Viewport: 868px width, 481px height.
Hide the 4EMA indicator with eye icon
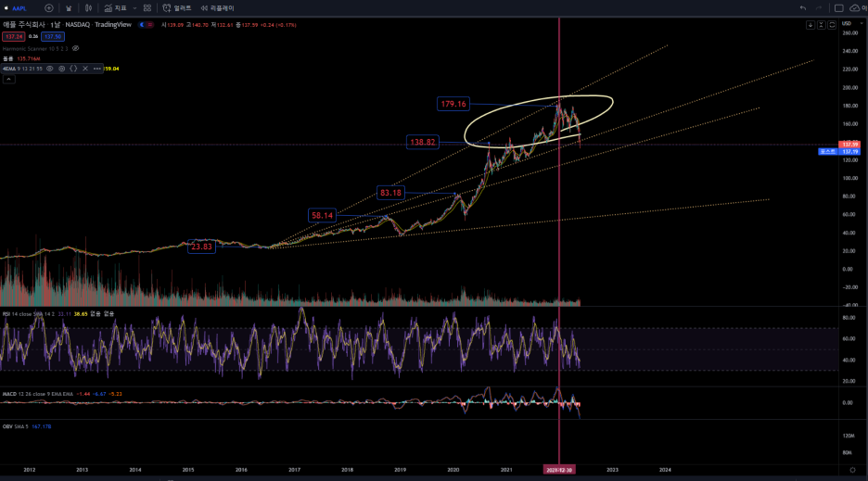[50, 69]
